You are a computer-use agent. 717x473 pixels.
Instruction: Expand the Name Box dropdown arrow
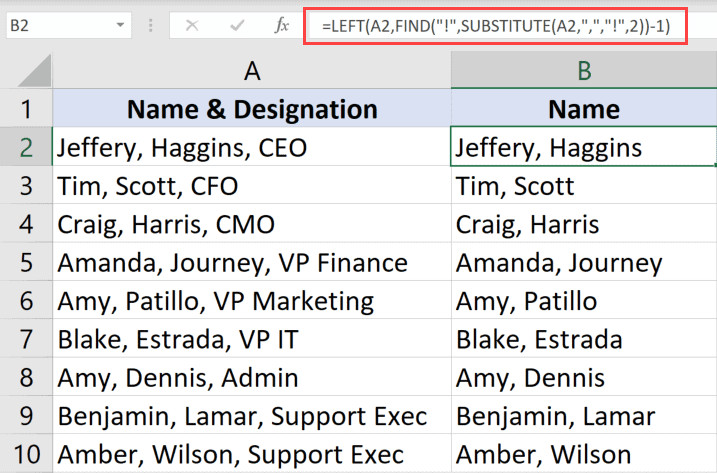point(120,23)
